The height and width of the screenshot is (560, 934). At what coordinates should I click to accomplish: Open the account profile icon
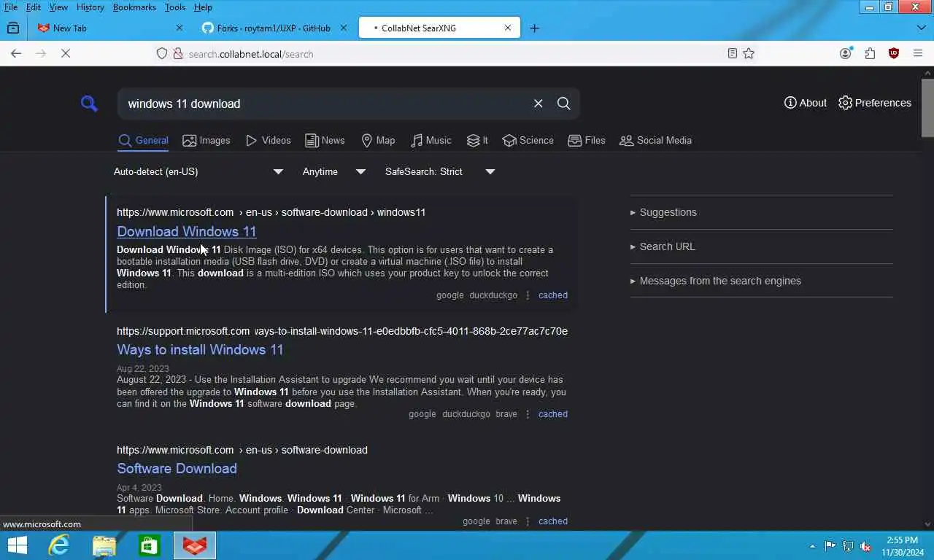tap(845, 53)
